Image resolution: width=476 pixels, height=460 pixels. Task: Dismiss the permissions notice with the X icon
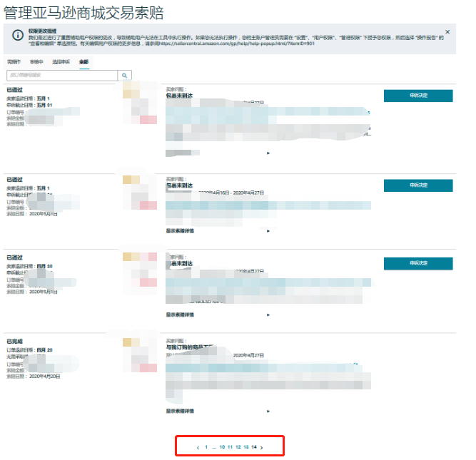pyautogui.click(x=447, y=32)
